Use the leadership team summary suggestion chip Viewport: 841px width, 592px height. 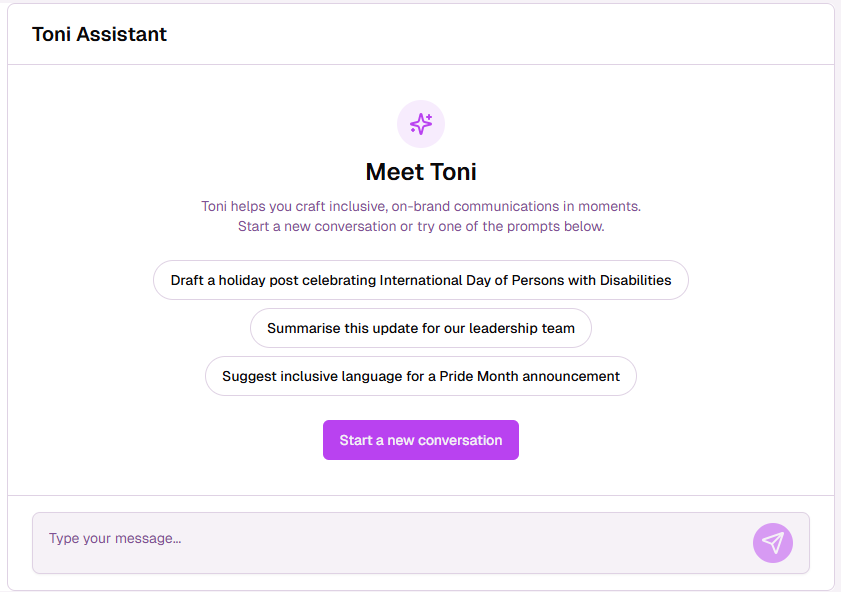421,328
